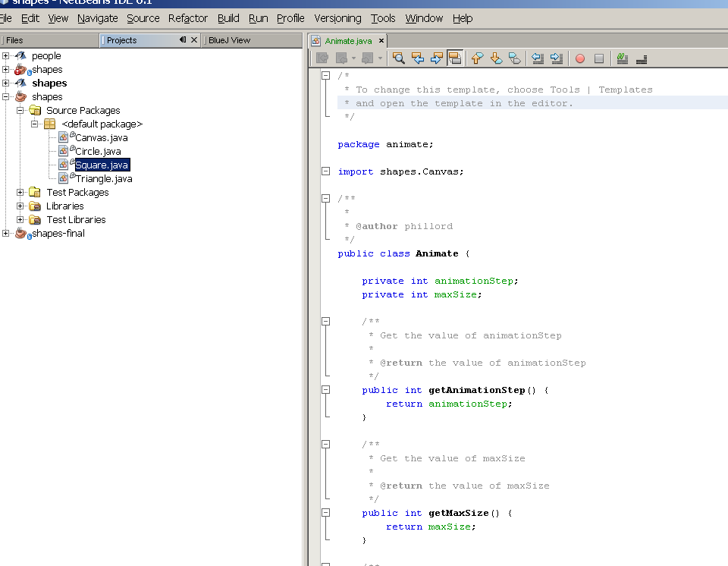728x566 pixels.
Task: Toggle the Highlight Search button
Action: 455,58
